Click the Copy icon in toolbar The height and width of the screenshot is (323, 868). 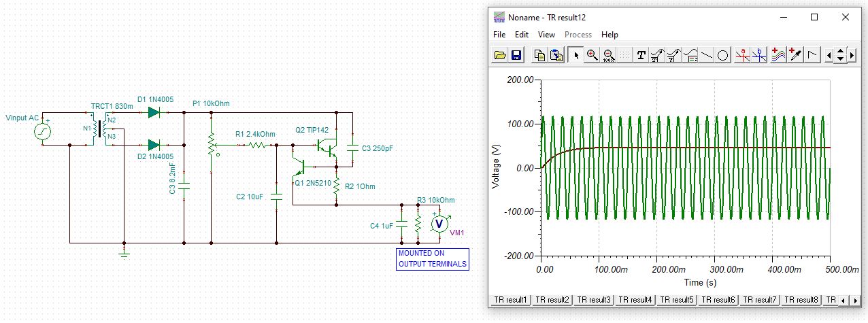[539, 56]
